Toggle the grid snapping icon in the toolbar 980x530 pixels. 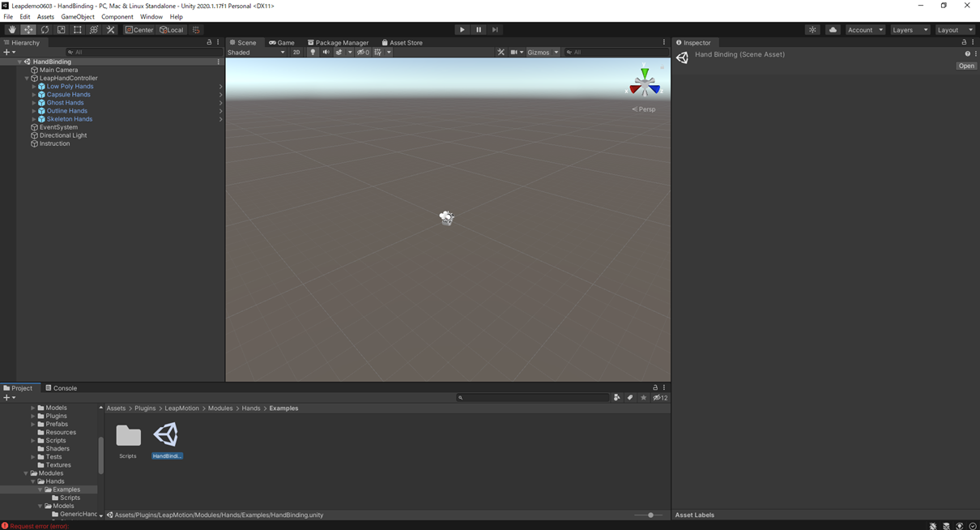pos(196,30)
